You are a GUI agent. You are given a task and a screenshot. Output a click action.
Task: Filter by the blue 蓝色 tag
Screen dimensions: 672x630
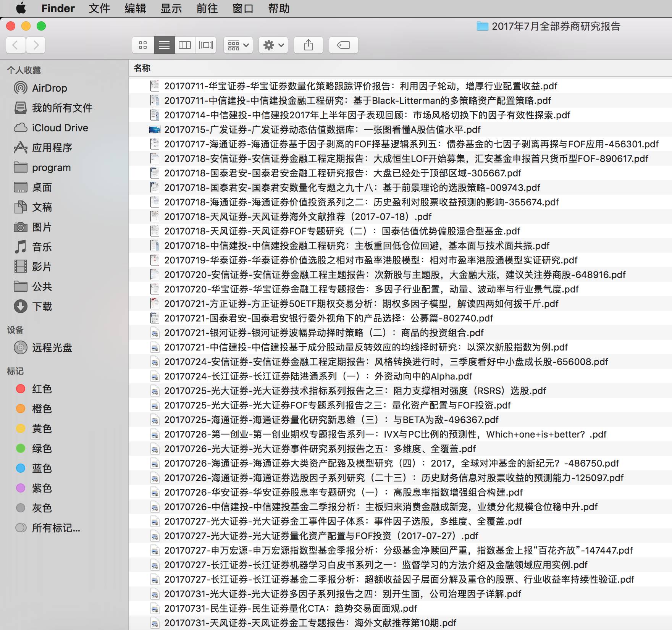pos(34,468)
